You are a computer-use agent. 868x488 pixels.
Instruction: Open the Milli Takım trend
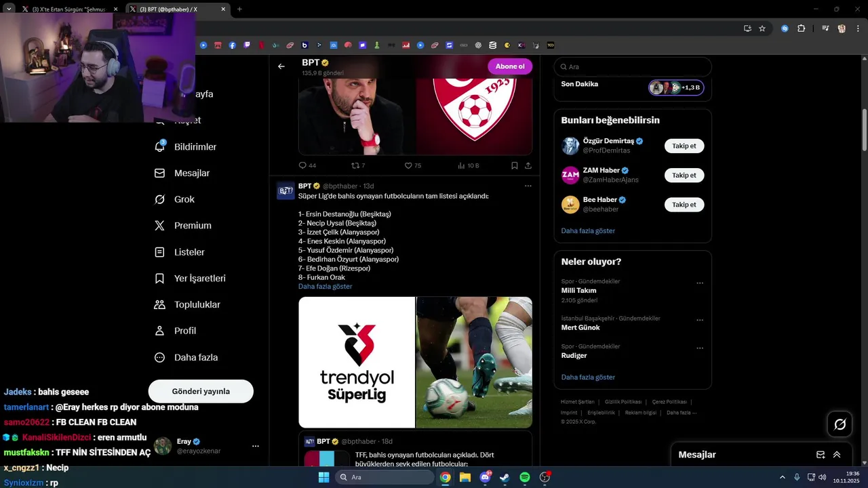579,290
